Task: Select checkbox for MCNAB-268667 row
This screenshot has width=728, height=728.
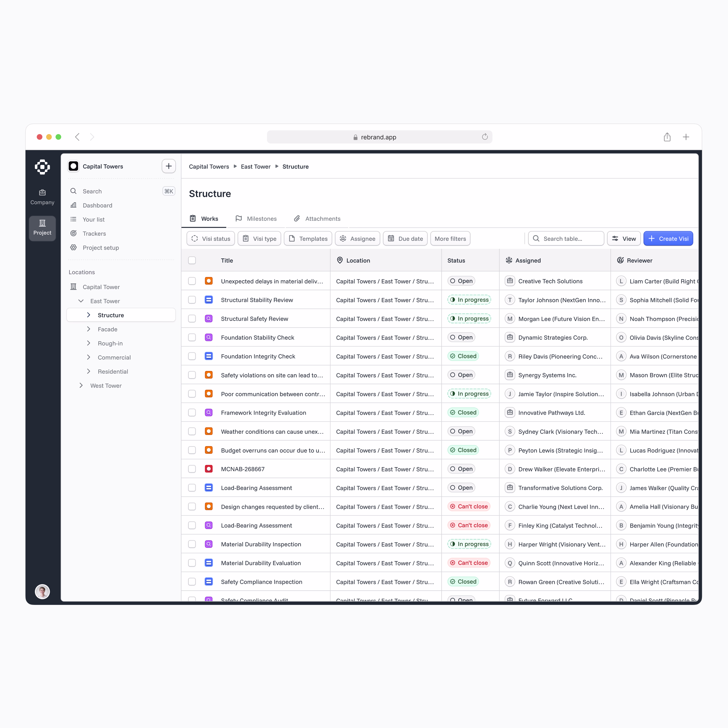Action: coord(192,469)
